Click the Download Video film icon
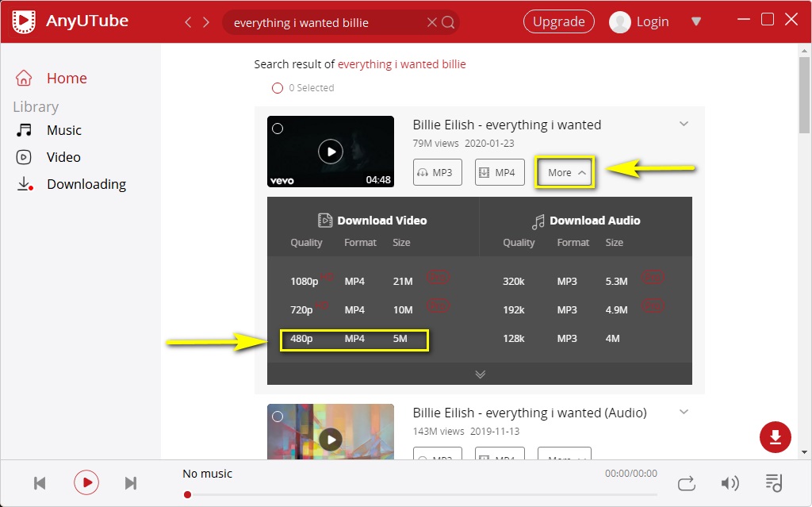The width and height of the screenshot is (812, 507). [x=324, y=221]
